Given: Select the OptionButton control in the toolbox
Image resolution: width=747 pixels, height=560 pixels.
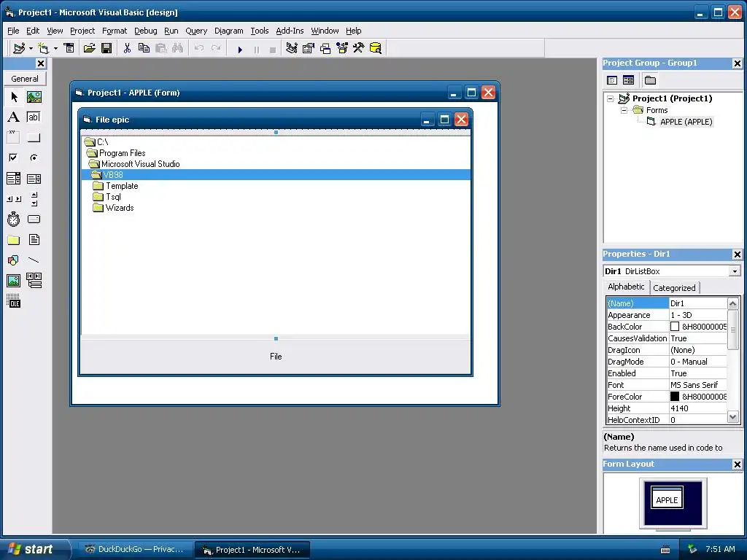Looking at the screenshot, I should click(x=34, y=157).
